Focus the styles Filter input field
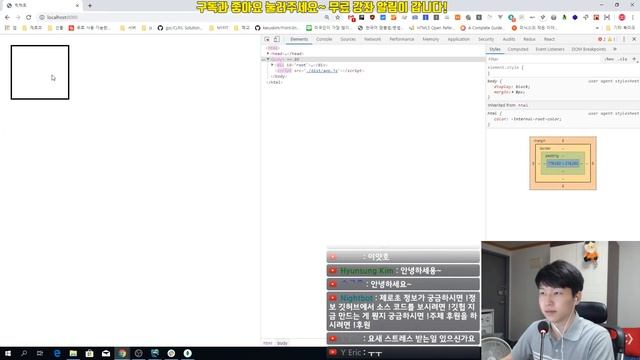The image size is (640, 360). coord(543,59)
